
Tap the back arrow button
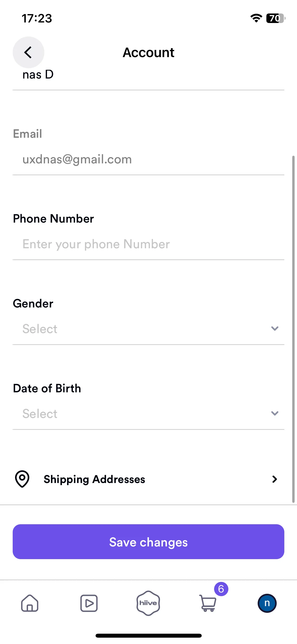28,52
